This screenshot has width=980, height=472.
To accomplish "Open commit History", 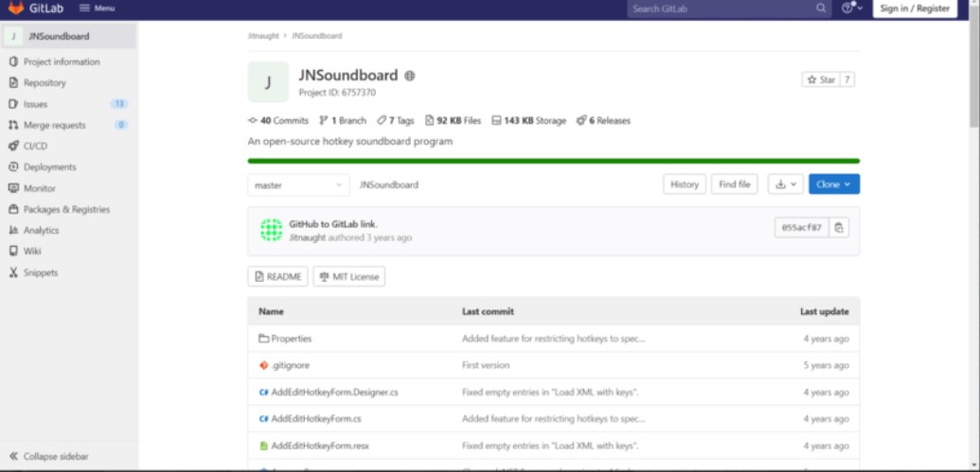I will point(685,184).
